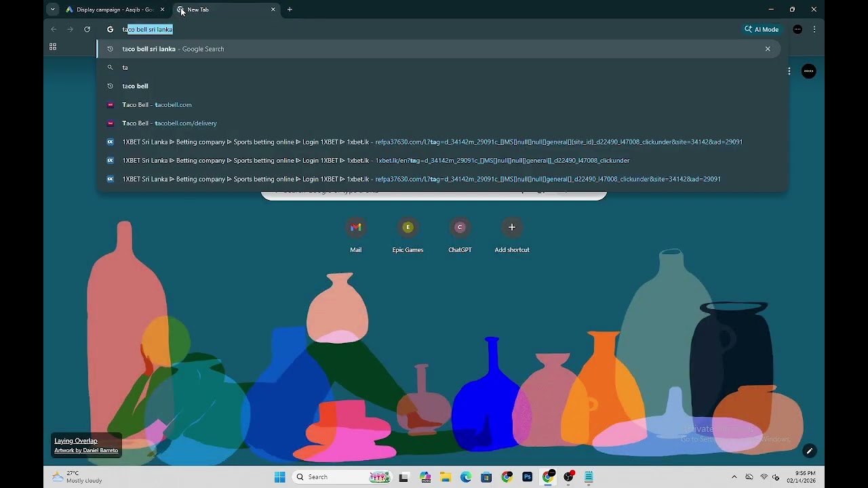
Task: Open Microsoft Store from the taskbar
Action: [x=486, y=477]
